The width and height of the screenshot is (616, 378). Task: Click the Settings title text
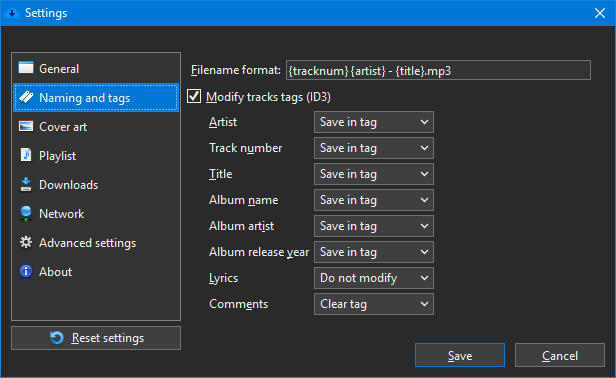click(x=46, y=13)
